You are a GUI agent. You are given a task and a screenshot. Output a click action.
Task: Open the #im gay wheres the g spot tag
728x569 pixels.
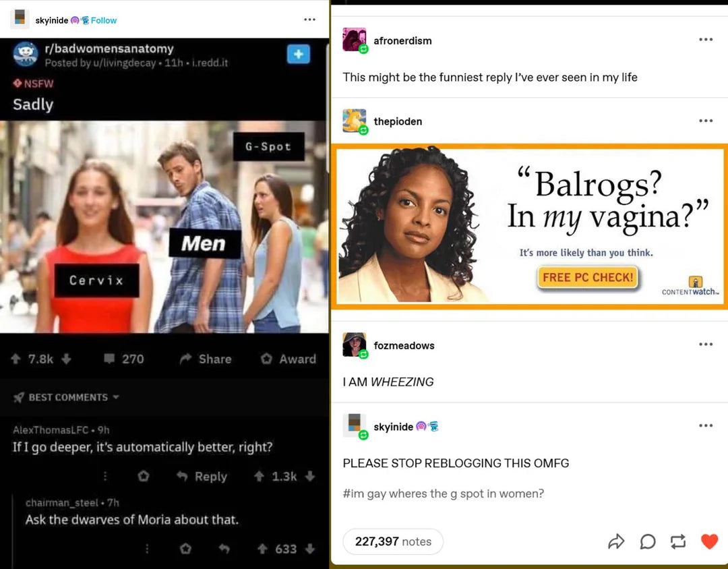[443, 493]
